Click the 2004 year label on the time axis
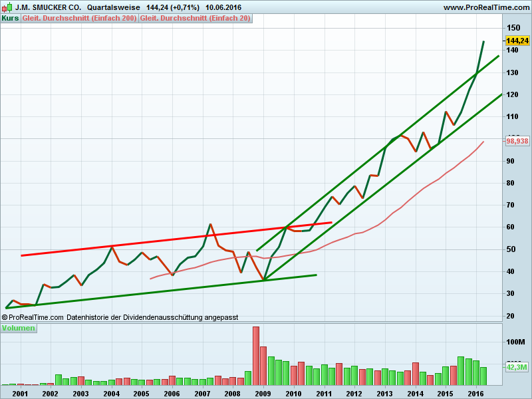The height and width of the screenshot is (399, 532). click(x=111, y=394)
